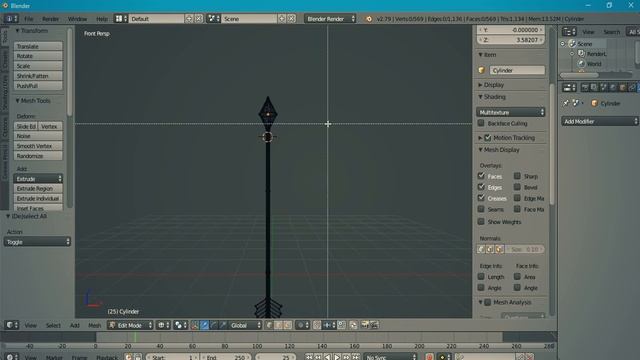640x360 pixels.
Task: Open the Mesh menu in 3D view header
Action: (x=94, y=325)
